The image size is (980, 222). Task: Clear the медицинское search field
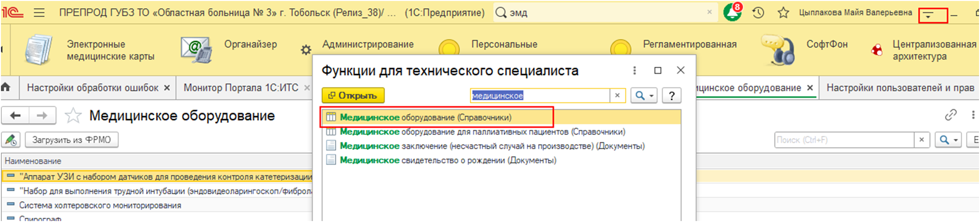617,96
